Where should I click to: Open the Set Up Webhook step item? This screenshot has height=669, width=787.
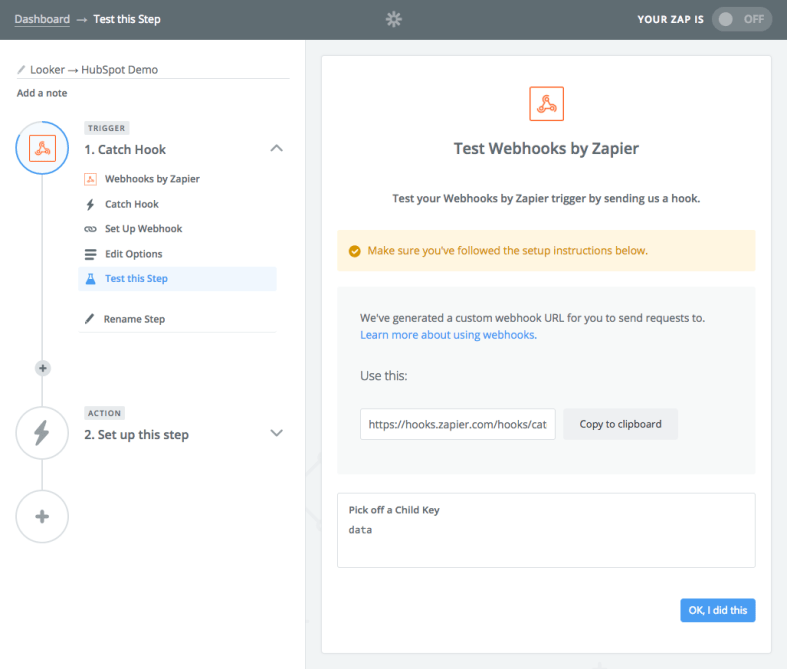[143, 229]
